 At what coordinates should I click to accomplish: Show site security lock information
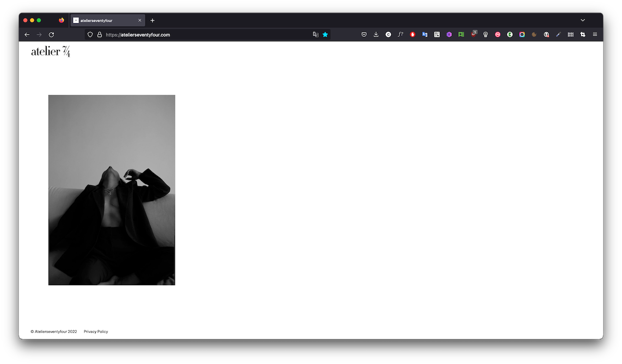(99, 35)
